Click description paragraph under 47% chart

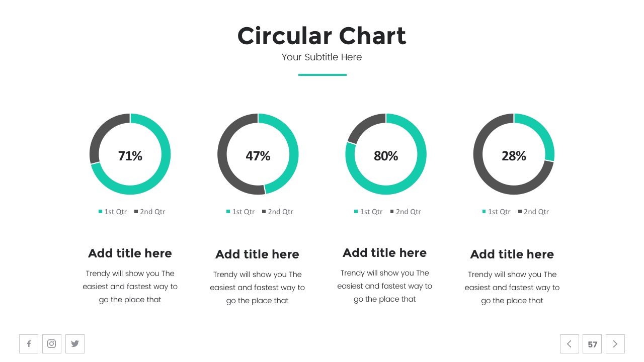[x=257, y=288]
